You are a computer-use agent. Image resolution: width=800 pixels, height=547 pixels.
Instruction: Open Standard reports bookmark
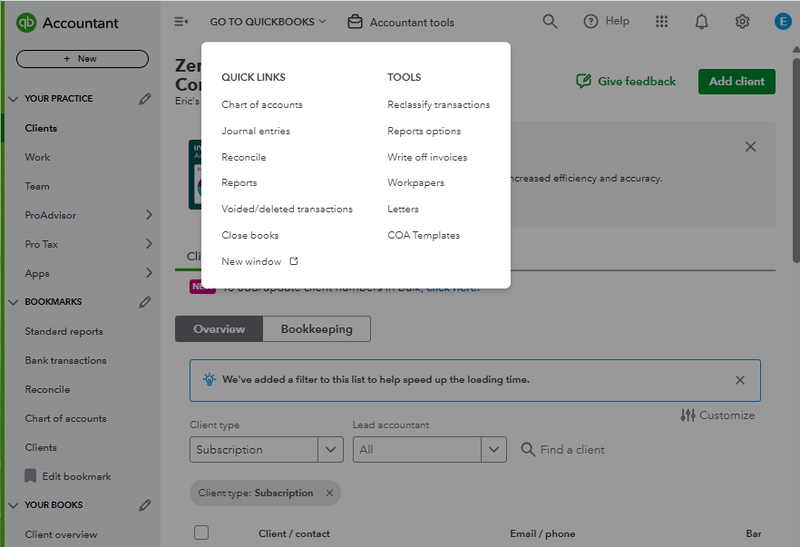click(64, 332)
